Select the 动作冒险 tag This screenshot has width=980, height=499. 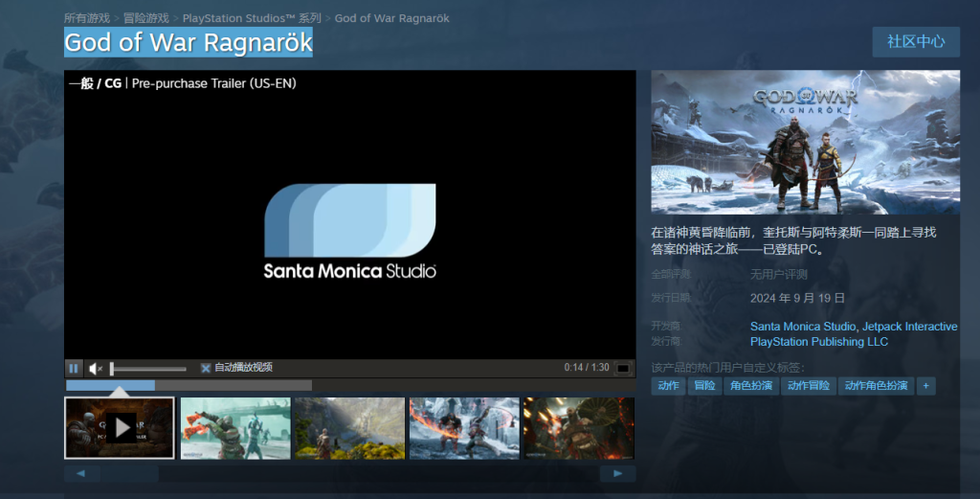pyautogui.click(x=808, y=386)
